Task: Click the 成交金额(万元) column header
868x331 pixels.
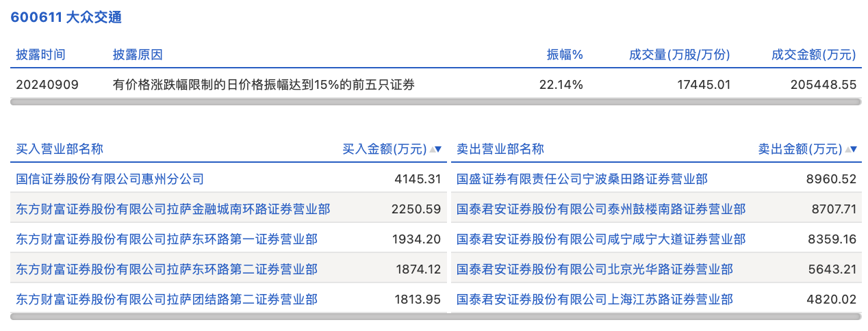Action: 813,55
